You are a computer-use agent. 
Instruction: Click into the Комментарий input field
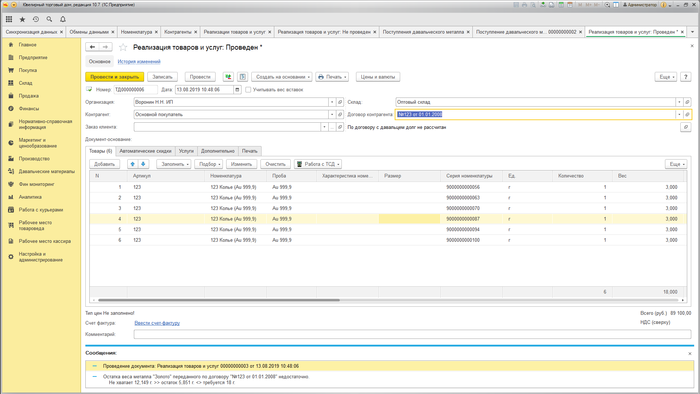pyautogui.click(x=412, y=334)
